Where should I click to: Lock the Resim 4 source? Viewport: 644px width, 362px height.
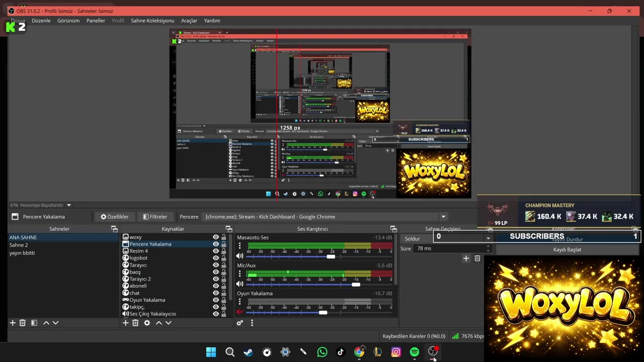click(x=223, y=251)
